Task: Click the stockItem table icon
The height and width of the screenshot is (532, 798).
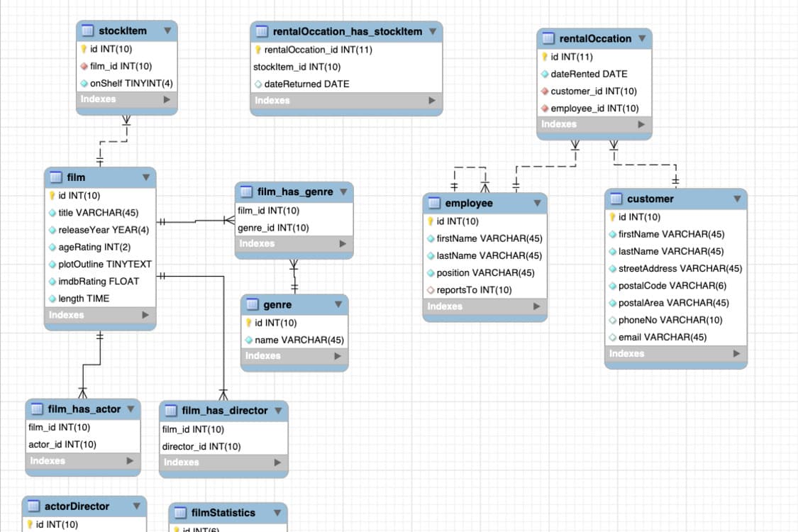Action: point(88,31)
